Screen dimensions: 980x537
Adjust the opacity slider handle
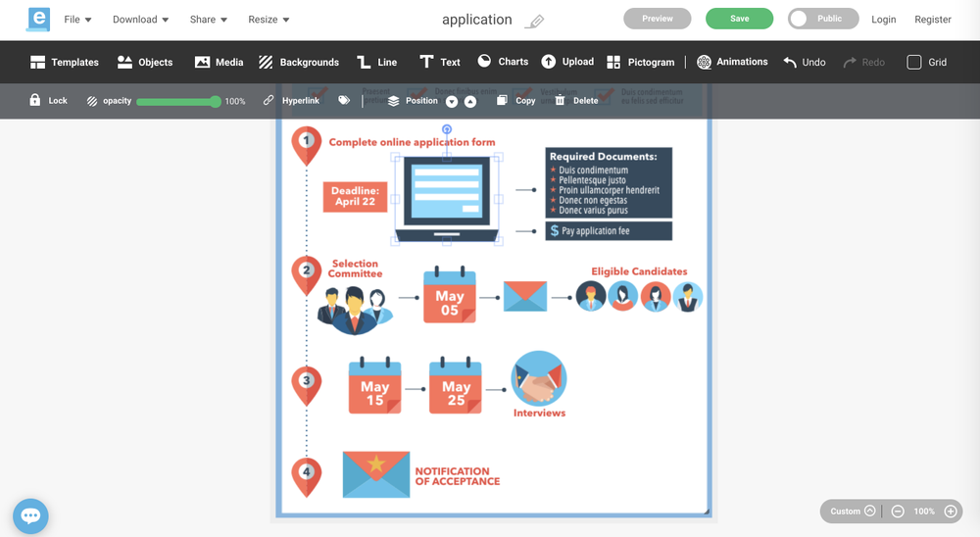point(215,101)
